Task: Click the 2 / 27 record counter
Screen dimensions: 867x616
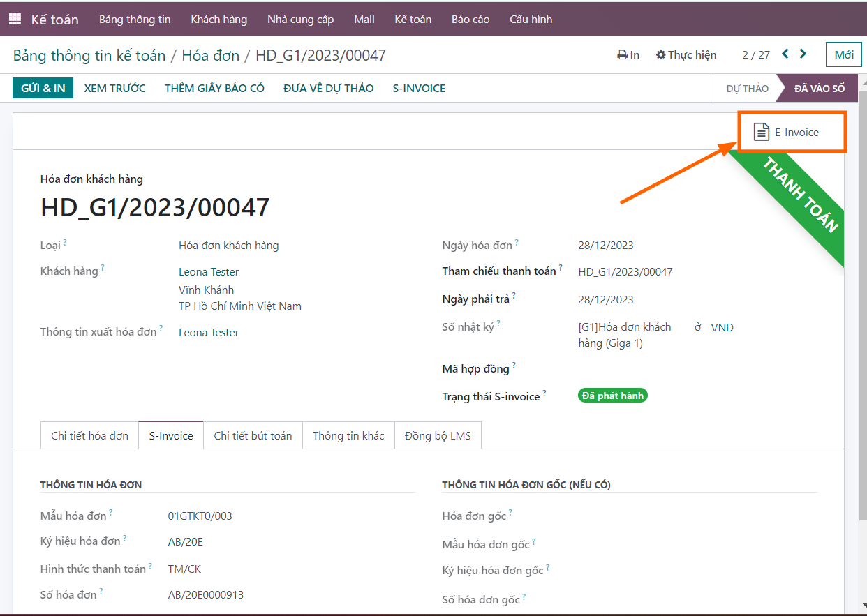Action: (x=756, y=55)
